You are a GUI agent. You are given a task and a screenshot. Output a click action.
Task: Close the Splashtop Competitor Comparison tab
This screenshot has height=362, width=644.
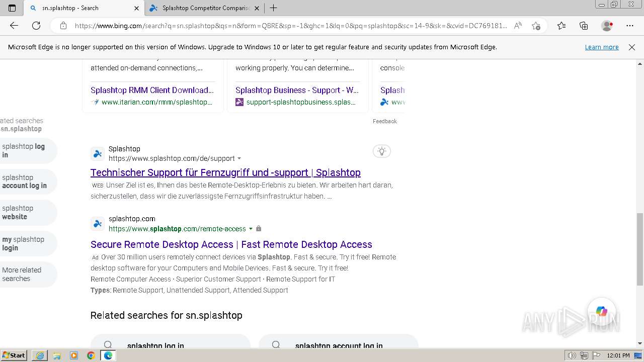(257, 8)
